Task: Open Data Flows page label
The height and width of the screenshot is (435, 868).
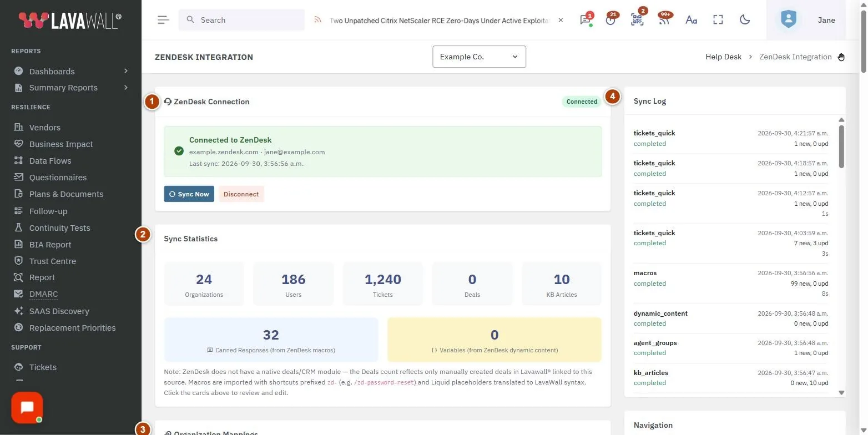Action: click(50, 161)
